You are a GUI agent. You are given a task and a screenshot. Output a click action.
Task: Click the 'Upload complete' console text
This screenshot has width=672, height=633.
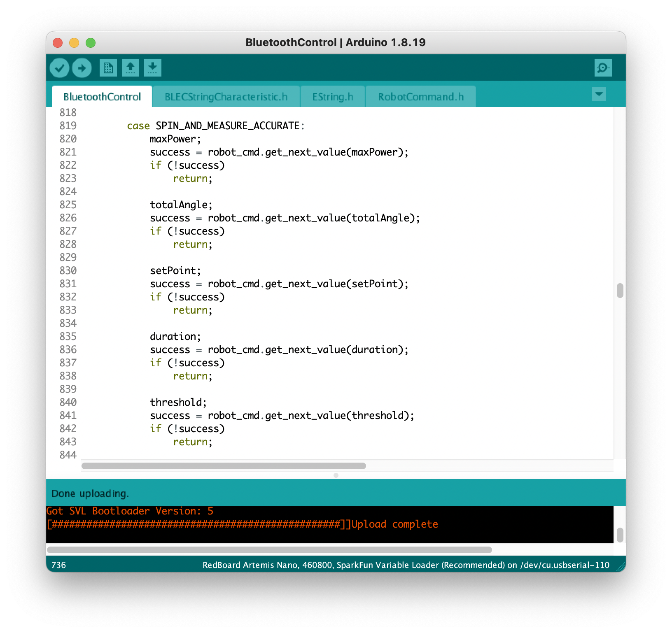394,524
